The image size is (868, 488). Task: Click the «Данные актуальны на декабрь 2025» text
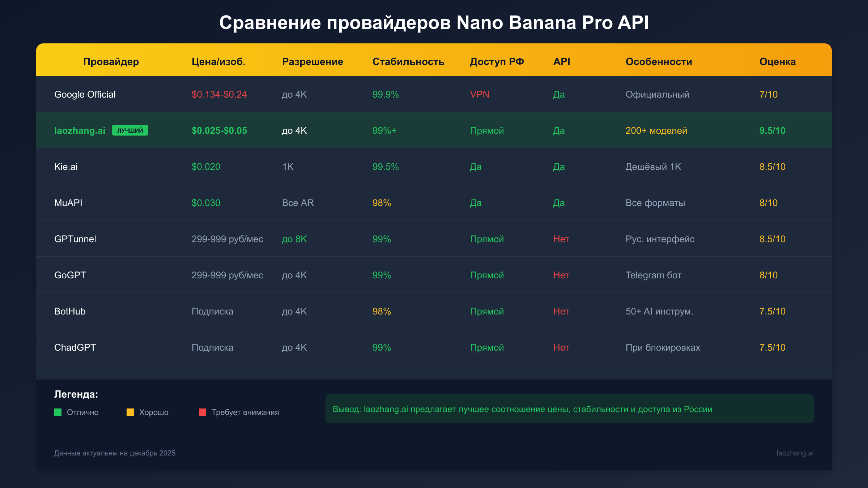[115, 453]
